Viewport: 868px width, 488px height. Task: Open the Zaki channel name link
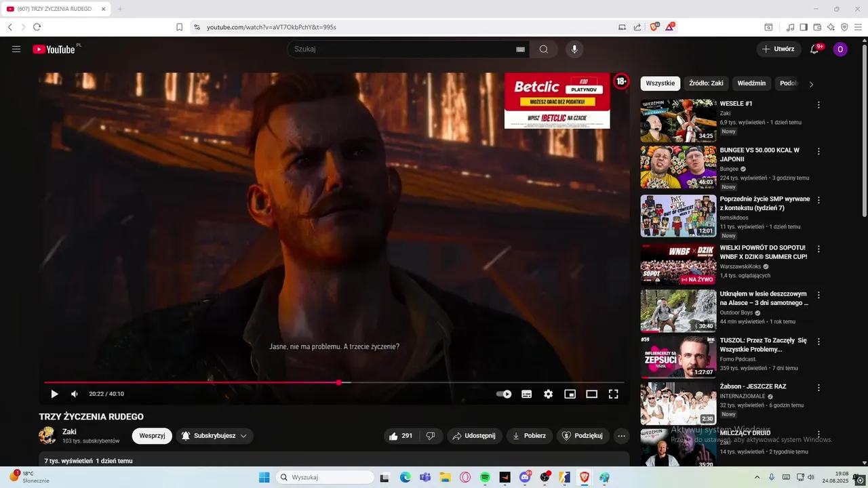[69, 432]
